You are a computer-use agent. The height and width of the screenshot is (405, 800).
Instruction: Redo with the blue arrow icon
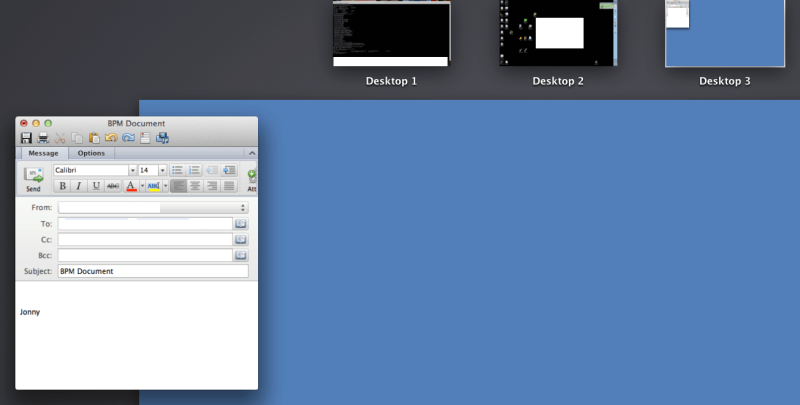[128, 138]
